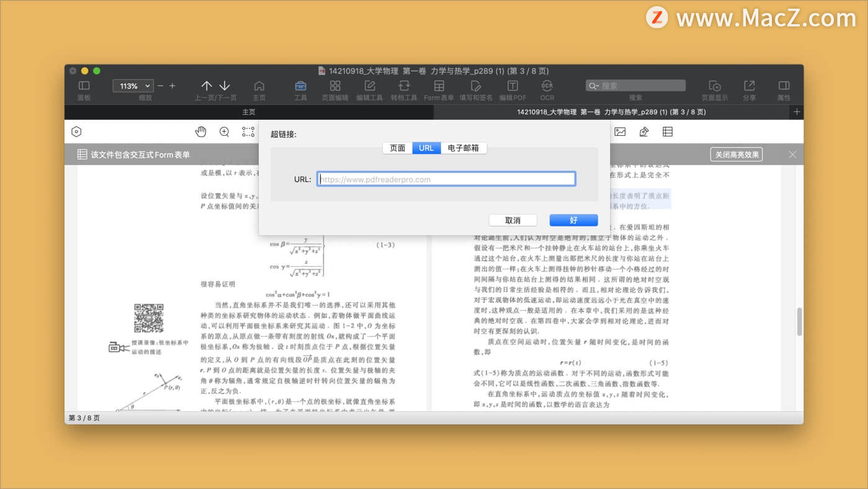
Task: Open 编辑工具 editing tools
Action: tap(370, 86)
